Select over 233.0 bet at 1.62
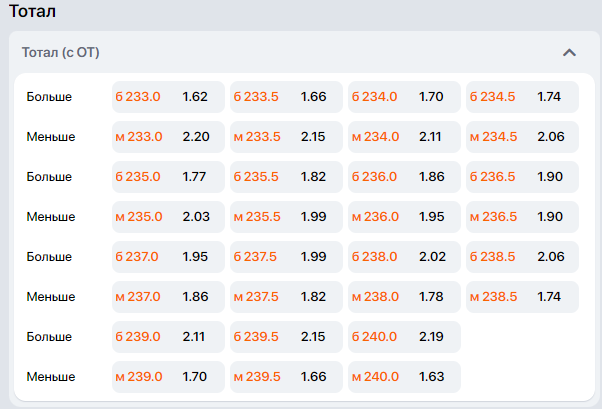 coord(168,97)
